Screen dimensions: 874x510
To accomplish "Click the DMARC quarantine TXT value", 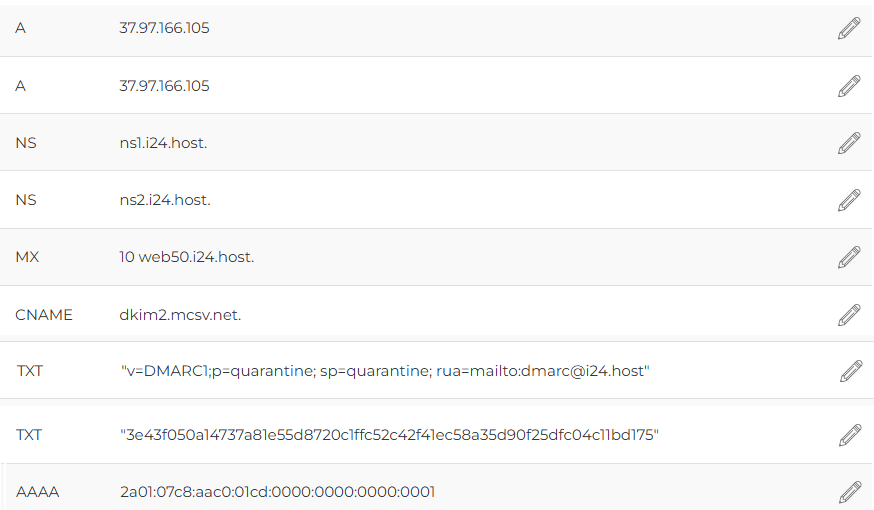I will click(x=385, y=371).
